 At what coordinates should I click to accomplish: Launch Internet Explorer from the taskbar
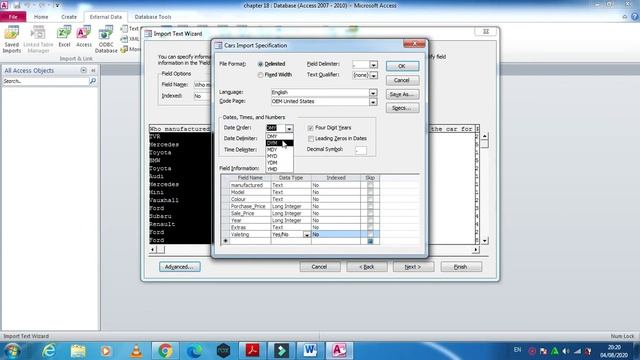click(49, 351)
